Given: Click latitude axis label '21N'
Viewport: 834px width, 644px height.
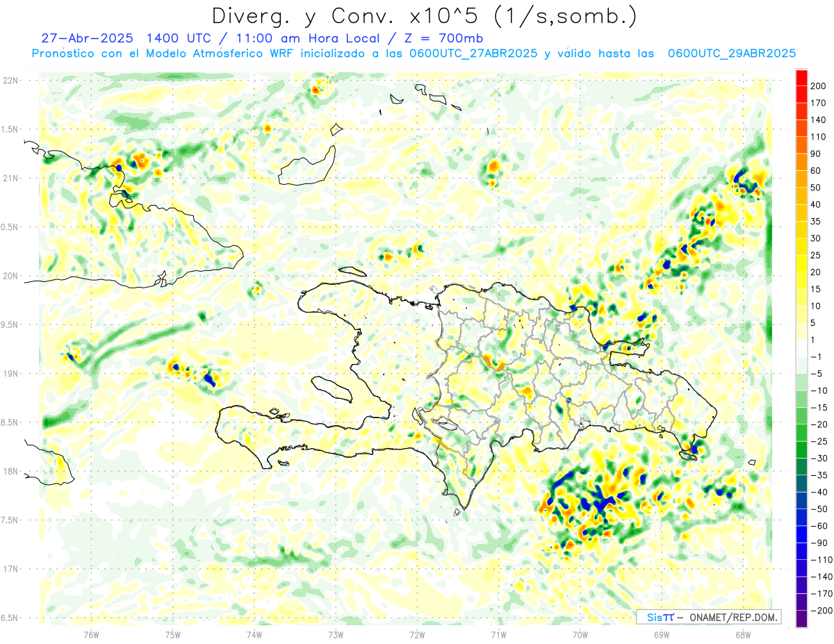Looking at the screenshot, I should pos(10,179).
